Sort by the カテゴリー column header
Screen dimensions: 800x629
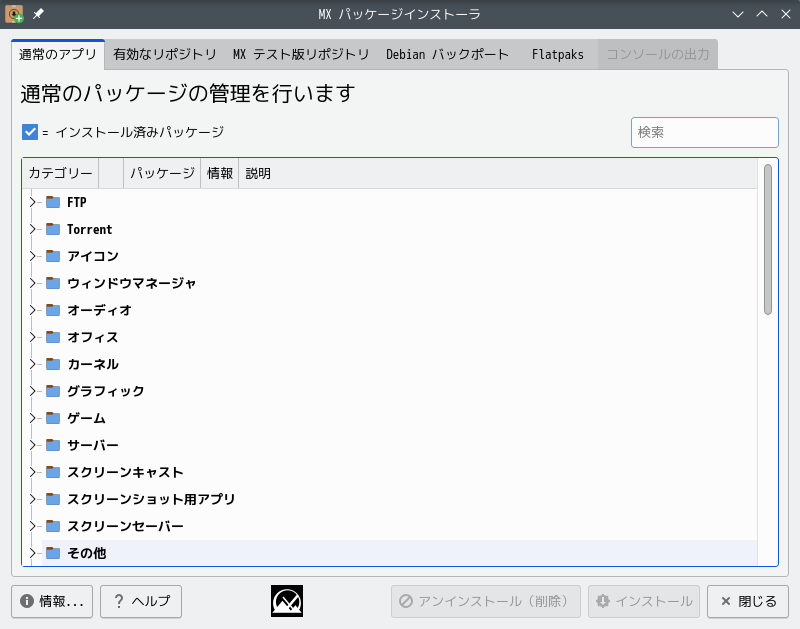60,173
